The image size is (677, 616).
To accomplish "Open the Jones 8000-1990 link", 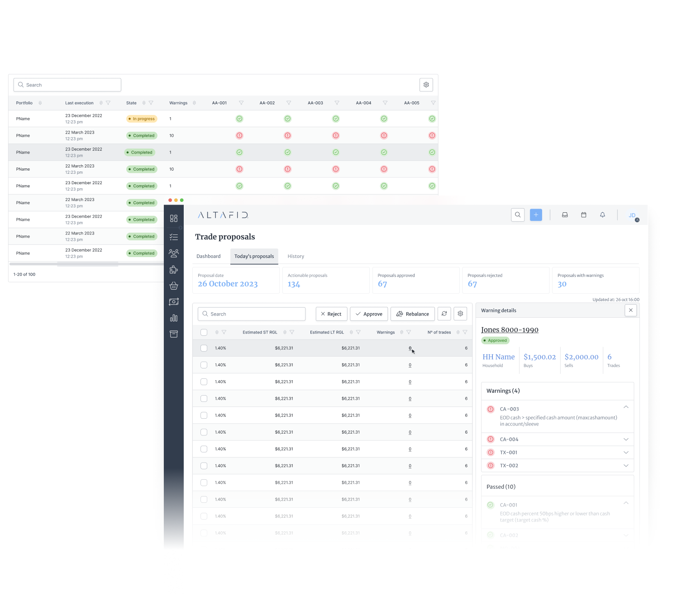I will tap(510, 330).
